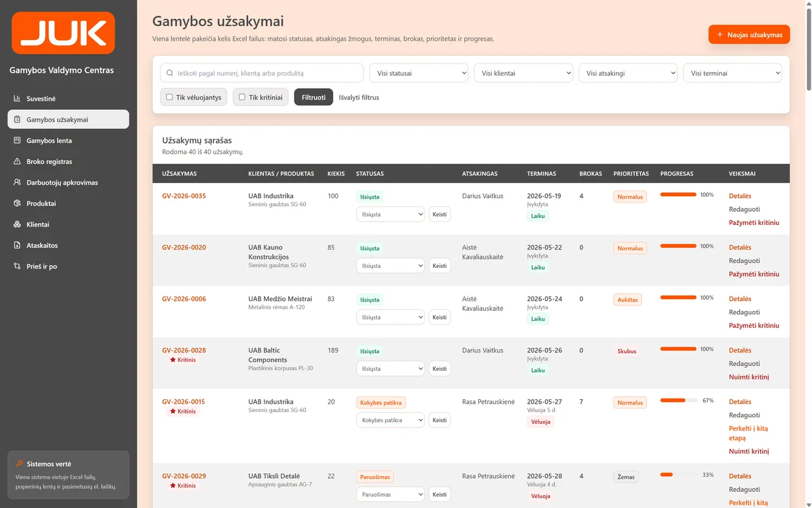Toggle the Tik kritiniai checkbox
The height and width of the screenshot is (508, 812).
242,97
